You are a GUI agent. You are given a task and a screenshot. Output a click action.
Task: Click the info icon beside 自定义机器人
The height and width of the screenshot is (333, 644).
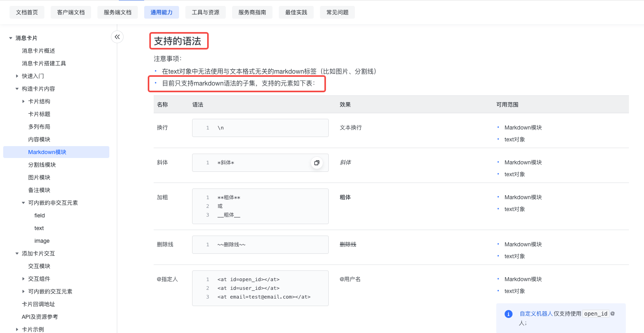click(509, 314)
